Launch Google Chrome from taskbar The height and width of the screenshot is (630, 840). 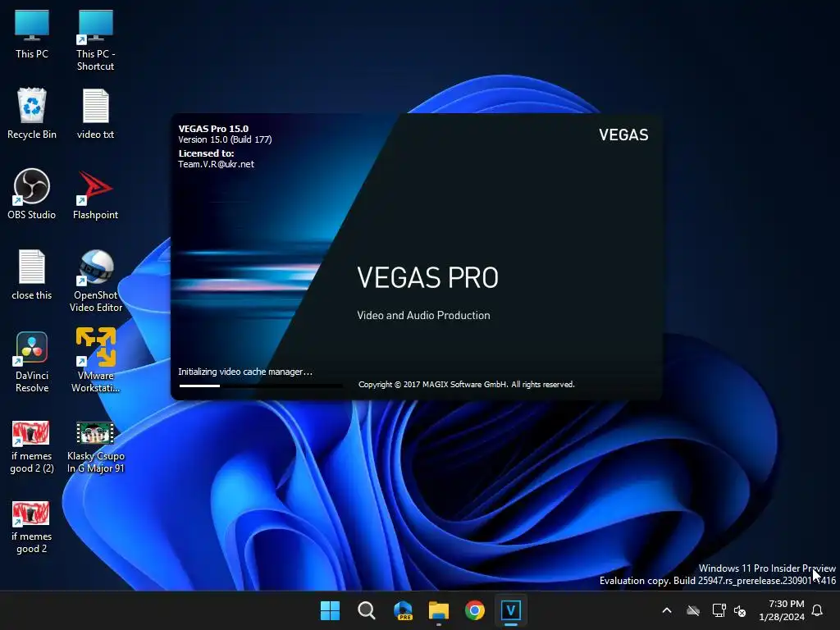click(475, 610)
